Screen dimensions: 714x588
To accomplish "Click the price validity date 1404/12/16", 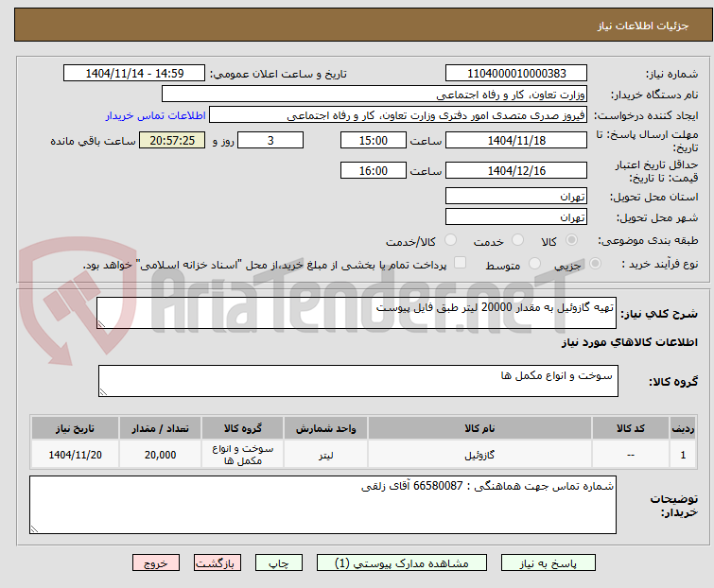I will click(x=516, y=171).
